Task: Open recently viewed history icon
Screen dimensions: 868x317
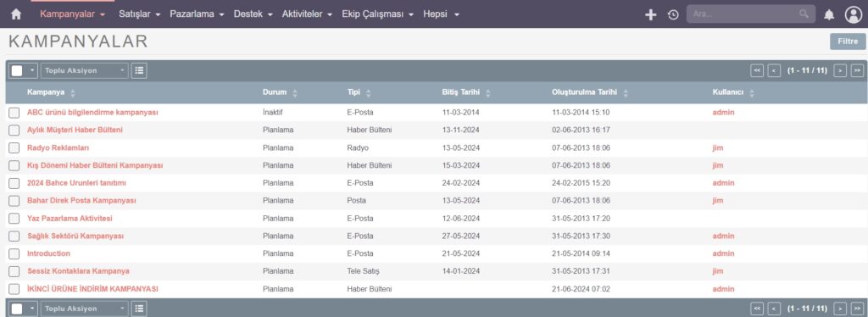Action: 673,15
